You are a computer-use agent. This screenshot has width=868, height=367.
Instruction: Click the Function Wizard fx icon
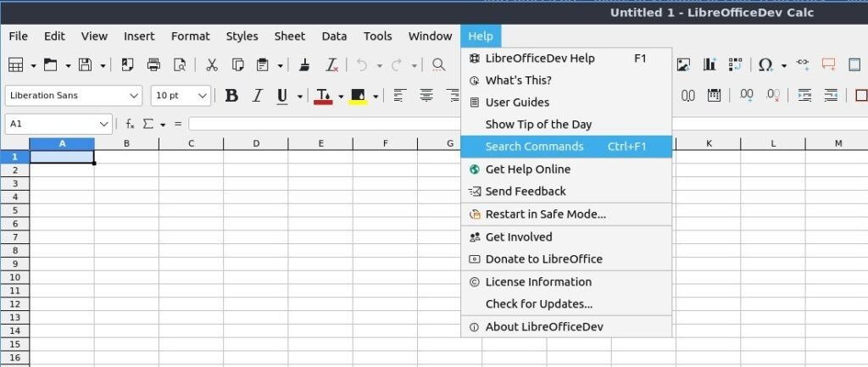(x=131, y=124)
